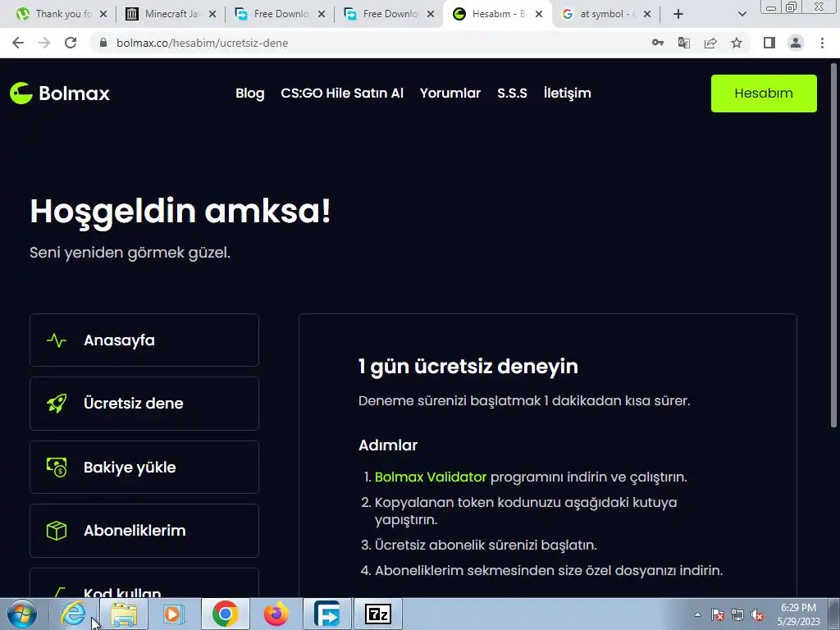
Task: Share this page via share icon
Action: [x=710, y=43]
